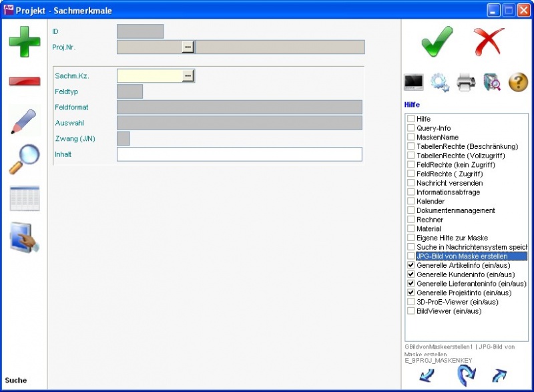
Task: Click the circular refresh arrow icon at bottom
Action: click(x=465, y=375)
